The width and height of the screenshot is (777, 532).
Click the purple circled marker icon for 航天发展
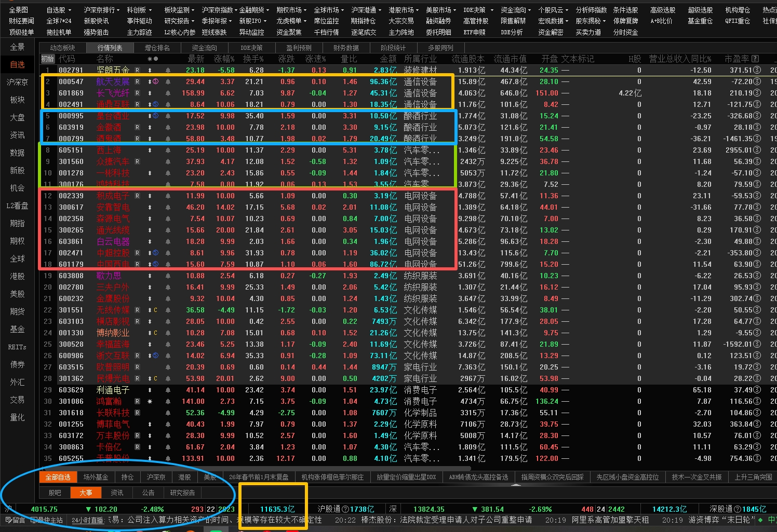[155, 81]
